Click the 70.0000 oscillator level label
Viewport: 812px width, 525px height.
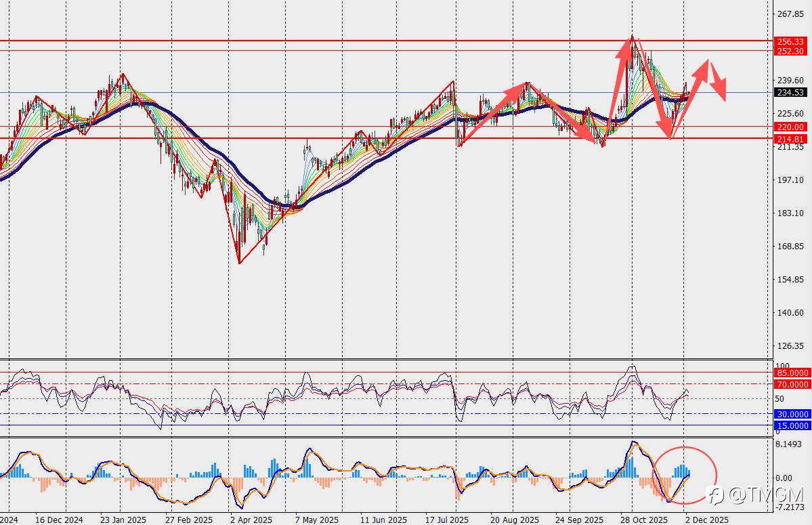[x=792, y=384]
